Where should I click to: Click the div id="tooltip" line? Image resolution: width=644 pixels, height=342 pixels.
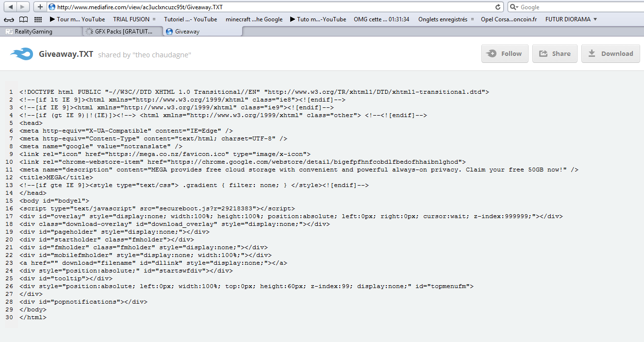(66, 278)
